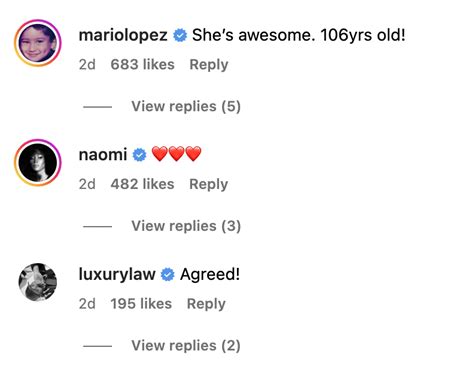This screenshot has width=474, height=372.
Task: Open mariolopez profile picture story
Action: coord(38,43)
